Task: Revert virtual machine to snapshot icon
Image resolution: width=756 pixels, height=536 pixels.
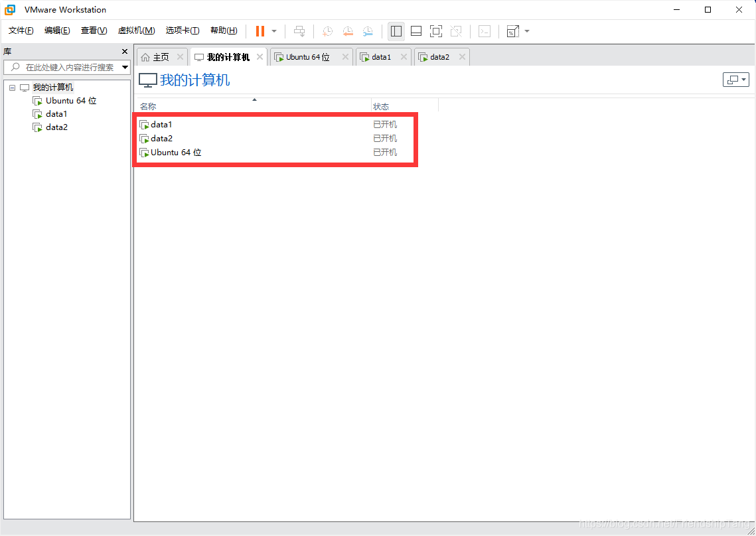Action: coord(348,31)
